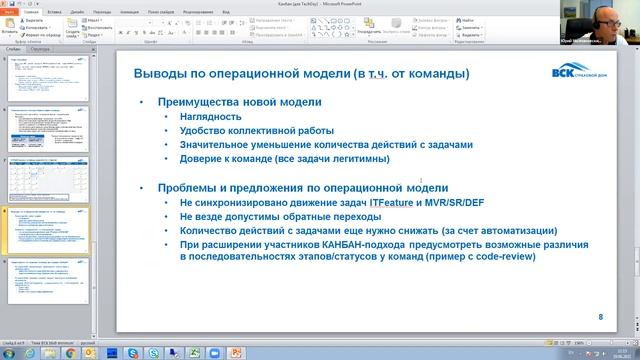Screen dimensions: 640x360
Task: Toggle bold formatting
Action: pos(120,33)
